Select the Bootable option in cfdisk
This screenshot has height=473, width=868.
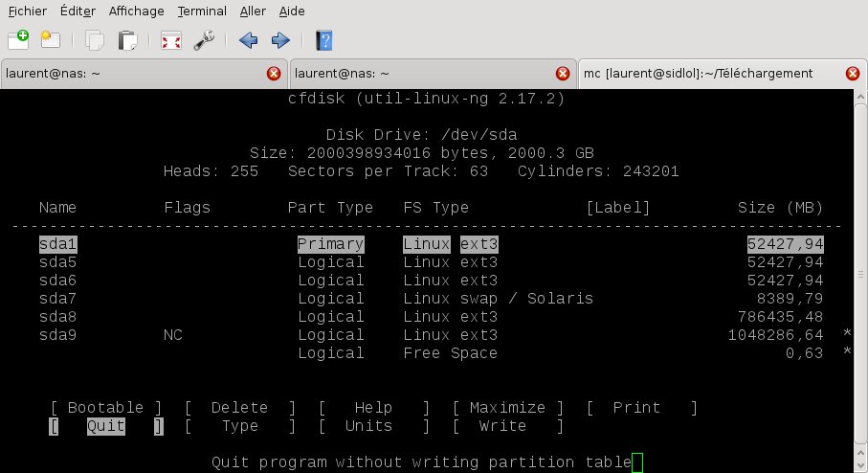[105, 408]
